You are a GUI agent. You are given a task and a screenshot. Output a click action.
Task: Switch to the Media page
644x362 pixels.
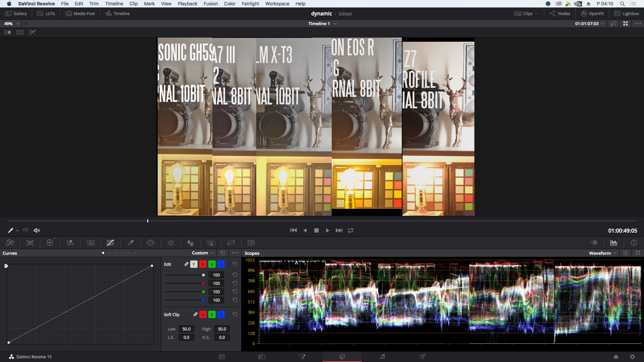[x=222, y=357]
